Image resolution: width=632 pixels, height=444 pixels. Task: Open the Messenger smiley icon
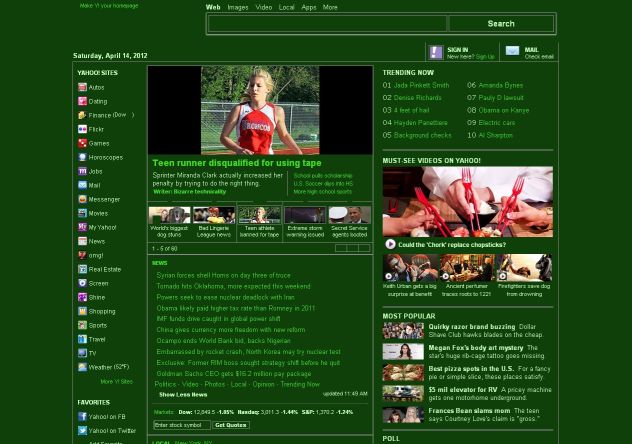(82, 199)
